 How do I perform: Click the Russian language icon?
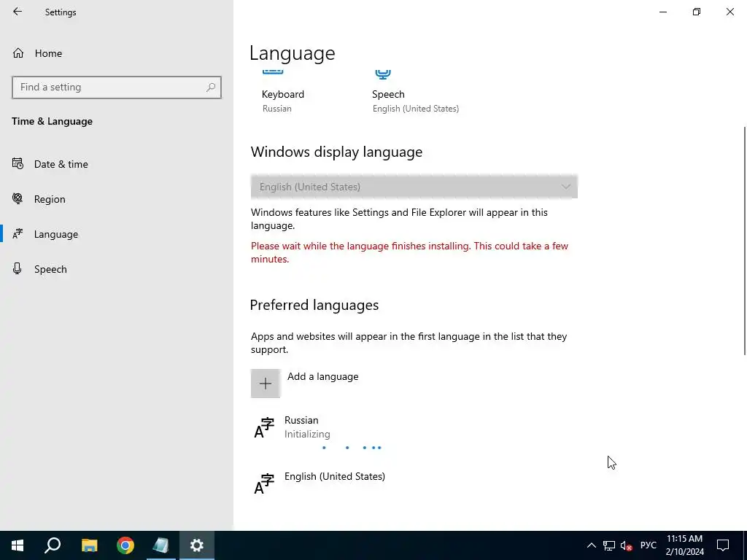264,427
